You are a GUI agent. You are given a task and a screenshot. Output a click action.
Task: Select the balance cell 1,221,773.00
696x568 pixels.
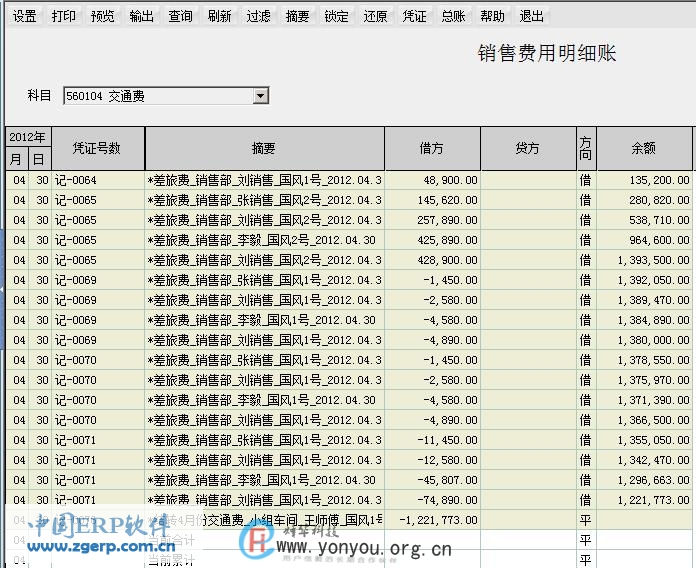pos(644,500)
